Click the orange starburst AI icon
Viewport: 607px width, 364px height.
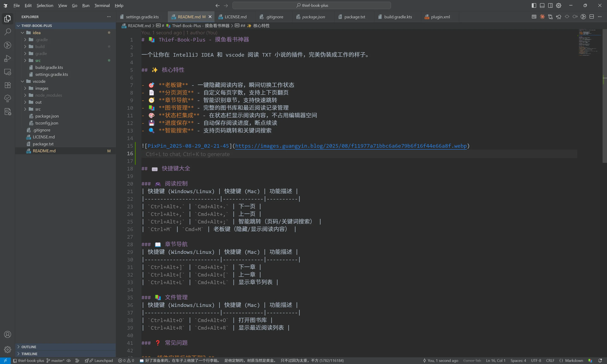pyautogui.click(x=542, y=17)
